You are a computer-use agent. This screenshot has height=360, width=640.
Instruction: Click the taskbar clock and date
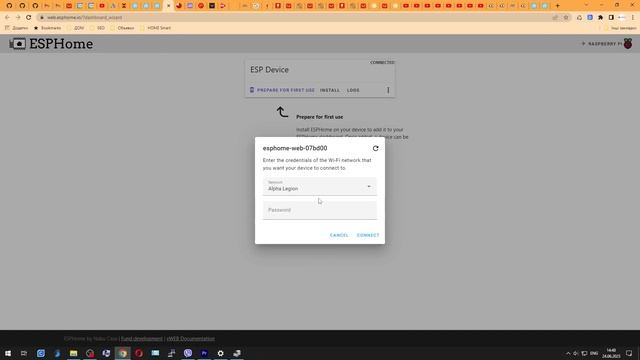[x=611, y=353]
